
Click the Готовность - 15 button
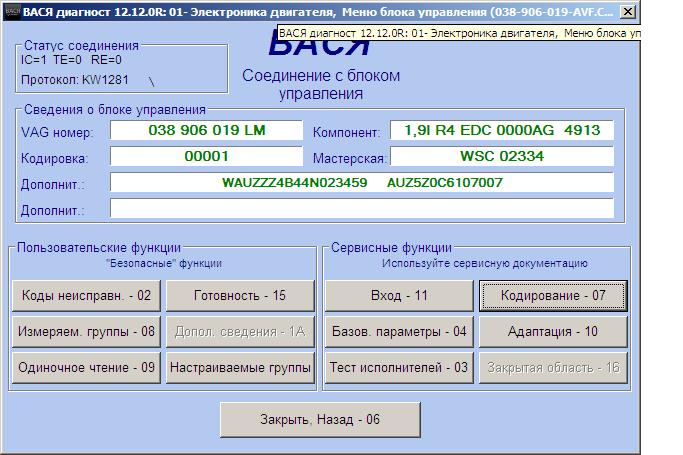pos(240,296)
